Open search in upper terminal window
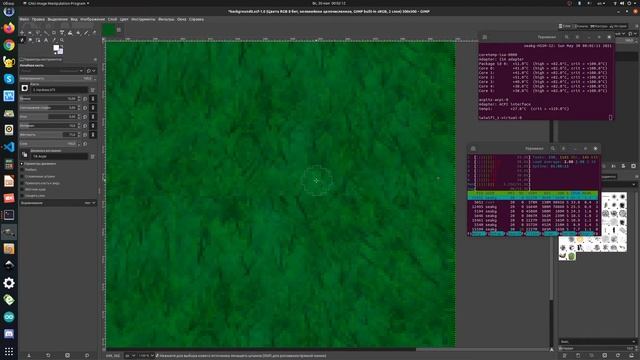640x360 pixels. tap(567, 37)
